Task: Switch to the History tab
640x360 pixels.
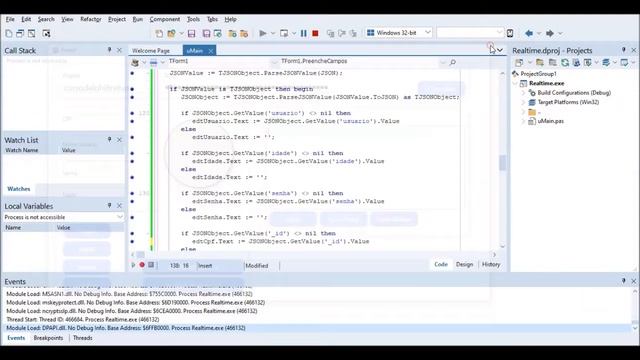Action: (491, 264)
